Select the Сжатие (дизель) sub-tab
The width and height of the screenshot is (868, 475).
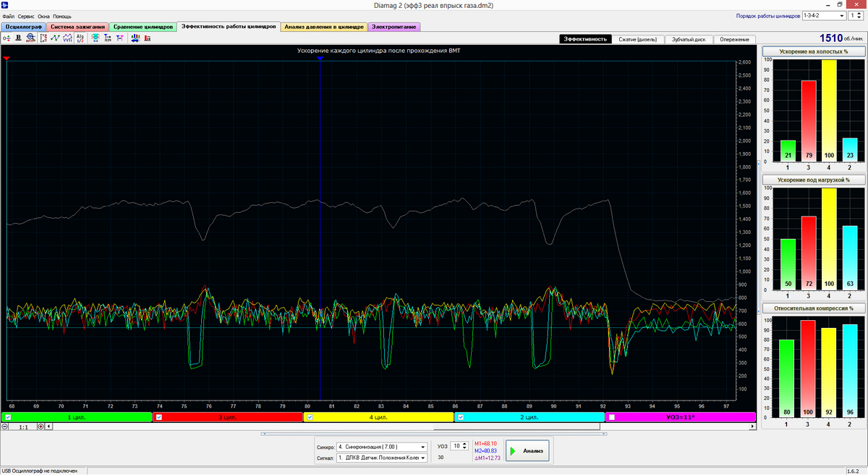point(637,39)
